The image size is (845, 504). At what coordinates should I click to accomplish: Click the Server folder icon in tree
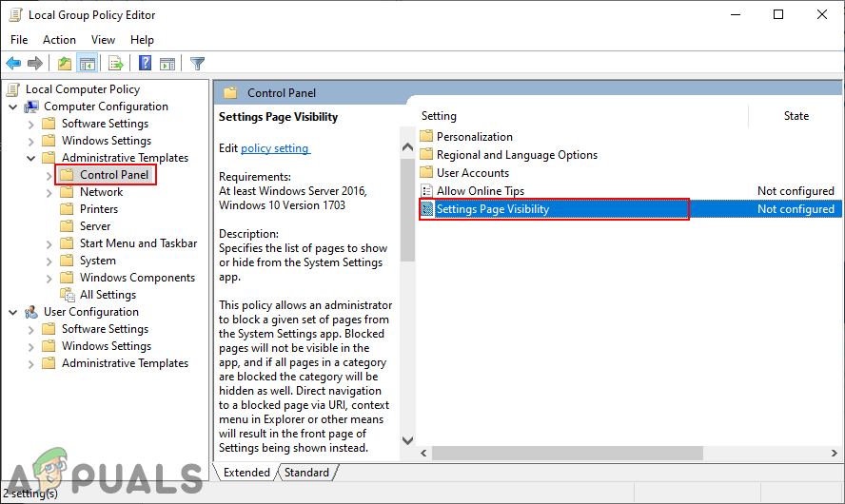pyautogui.click(x=67, y=226)
